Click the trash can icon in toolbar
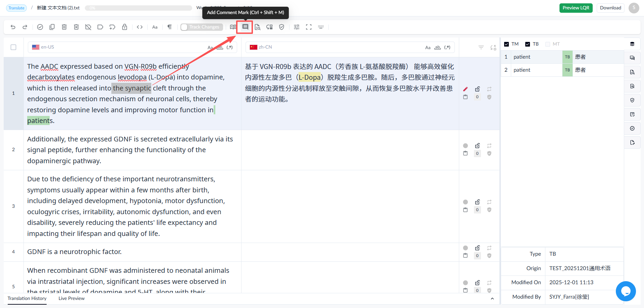Viewport: 644px width, 308px height. point(64,27)
